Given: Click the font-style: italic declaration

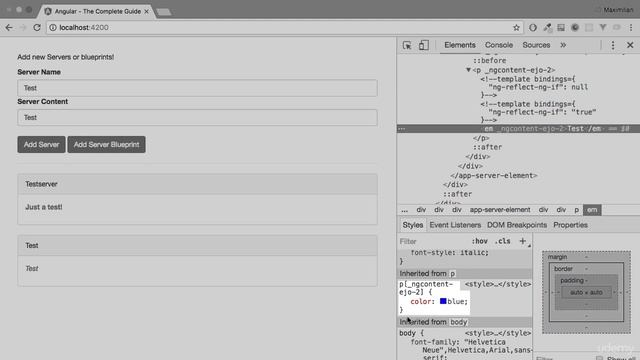Looking at the screenshot, I should 449,253.
